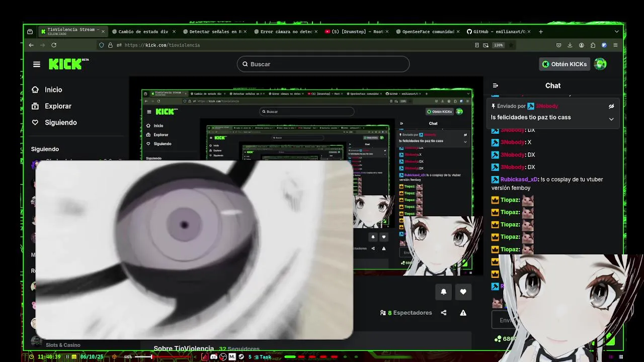644x362 pixels.
Task: Toggle picture-in-picture address bar icon
Action: (486, 45)
